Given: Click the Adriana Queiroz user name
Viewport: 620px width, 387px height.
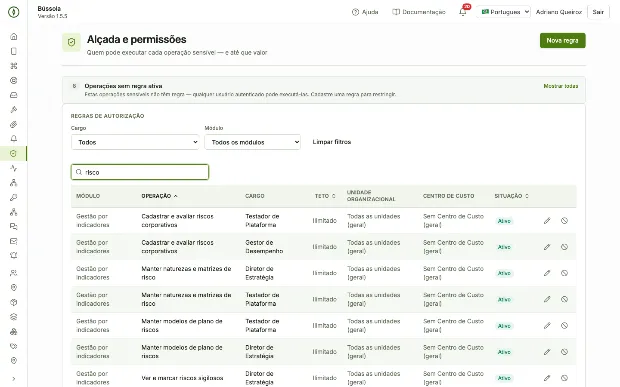Looking at the screenshot, I should tap(559, 12).
